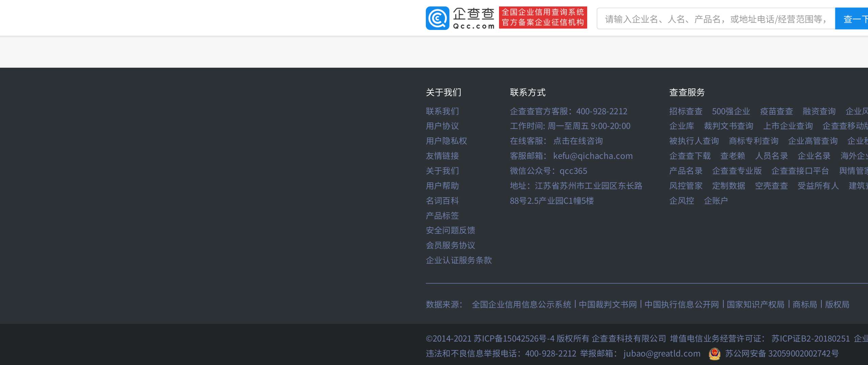Click the 地址 江苏省苏州市工业园区东长路 text

tap(576, 186)
